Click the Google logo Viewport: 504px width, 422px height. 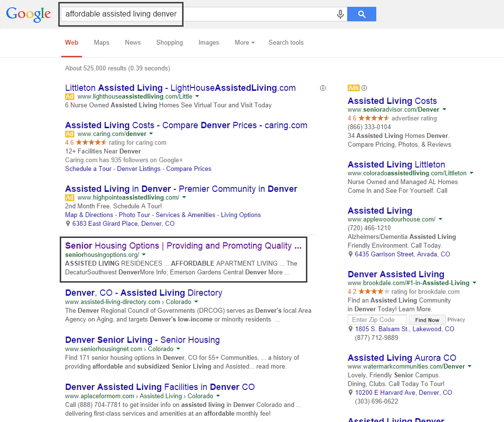click(28, 14)
